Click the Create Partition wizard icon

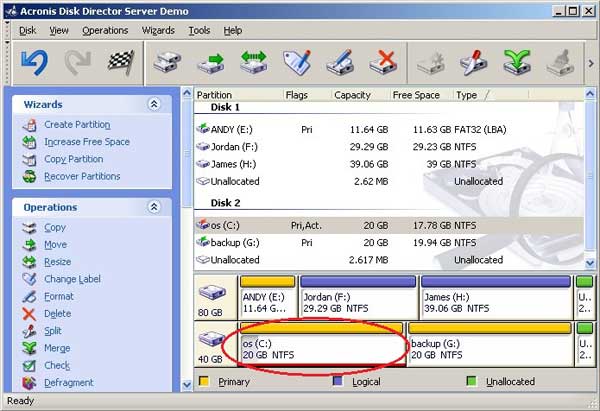tap(29, 125)
